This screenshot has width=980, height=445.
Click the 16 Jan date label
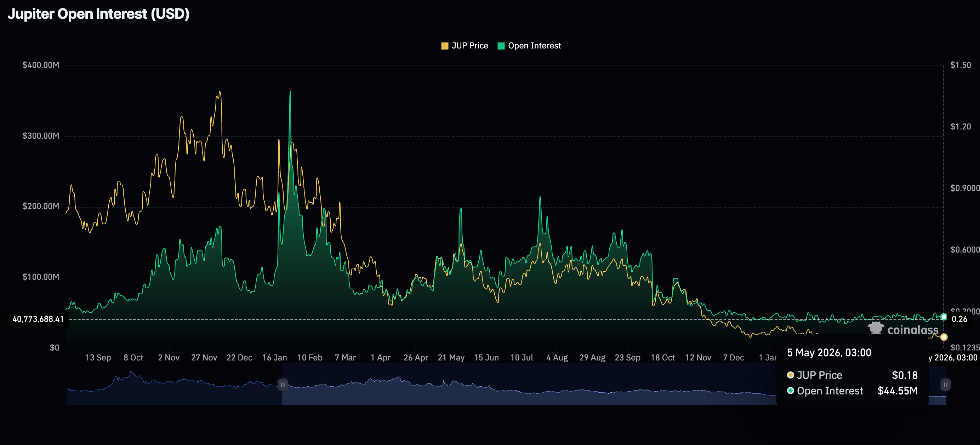[275, 358]
